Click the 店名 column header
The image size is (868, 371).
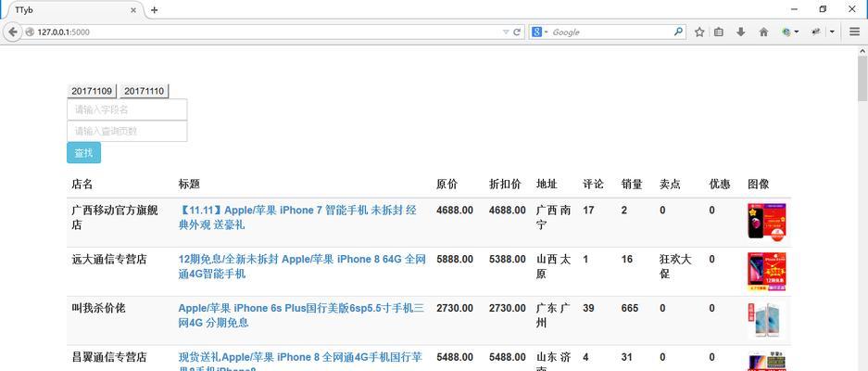[82, 185]
